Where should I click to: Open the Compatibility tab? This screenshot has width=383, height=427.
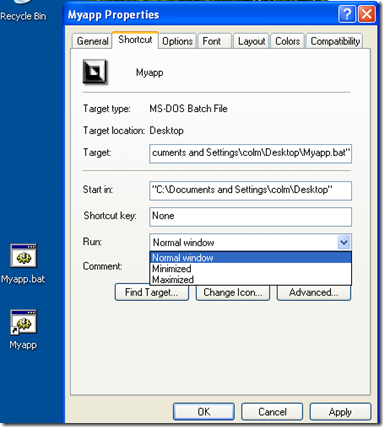(x=335, y=41)
